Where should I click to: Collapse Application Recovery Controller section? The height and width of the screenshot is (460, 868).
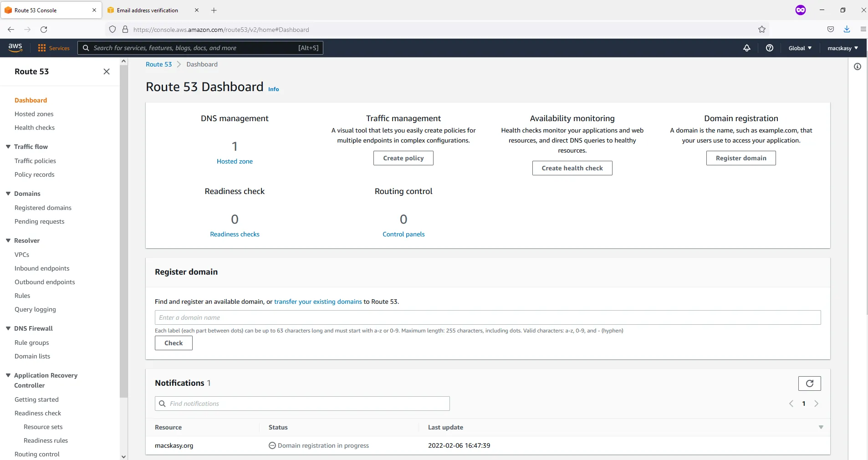click(8, 375)
